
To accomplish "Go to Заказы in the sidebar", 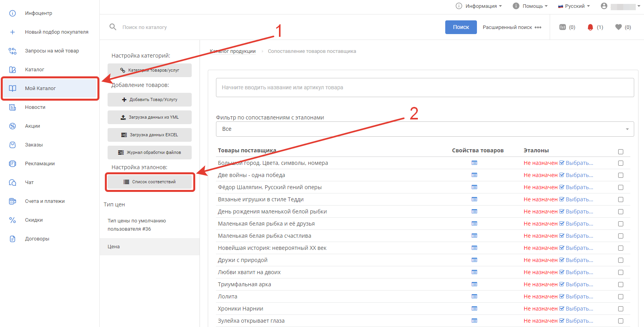I will (x=34, y=145).
